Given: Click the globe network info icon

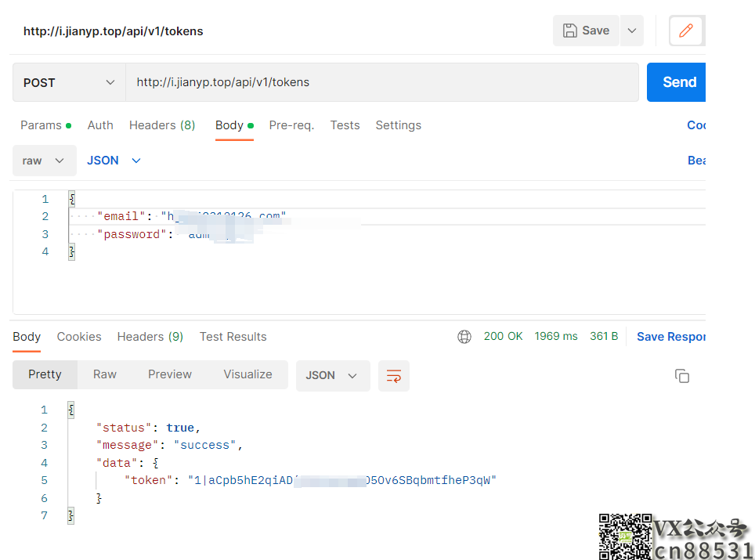Looking at the screenshot, I should pyautogui.click(x=464, y=337).
